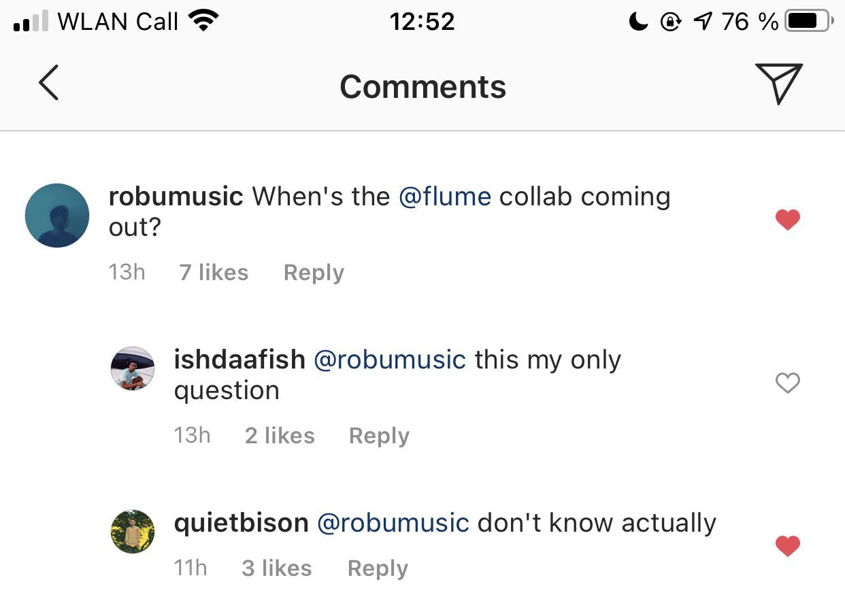Viewport: 845px width, 616px height.
Task: Reply to robumusic's comment
Action: coord(313,272)
